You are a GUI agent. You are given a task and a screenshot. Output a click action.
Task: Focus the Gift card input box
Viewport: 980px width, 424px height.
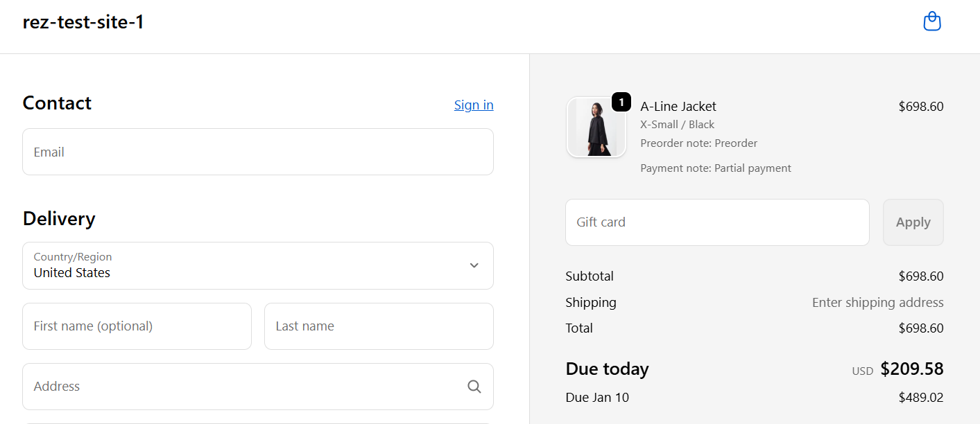716,222
